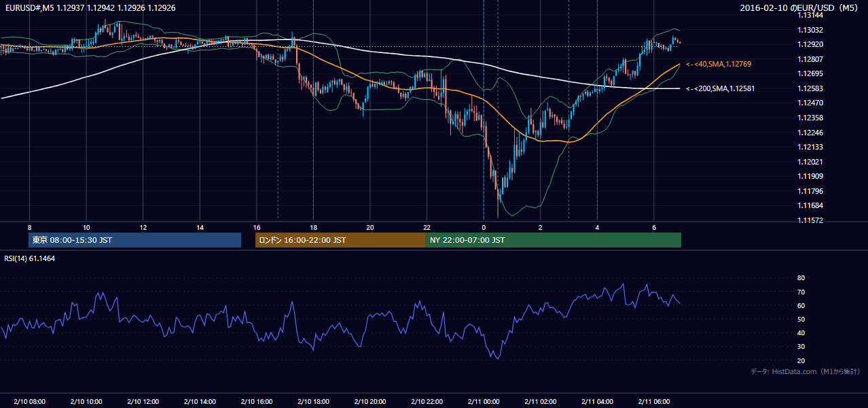
Task: Click RSI scale value 40
Action: (801, 333)
